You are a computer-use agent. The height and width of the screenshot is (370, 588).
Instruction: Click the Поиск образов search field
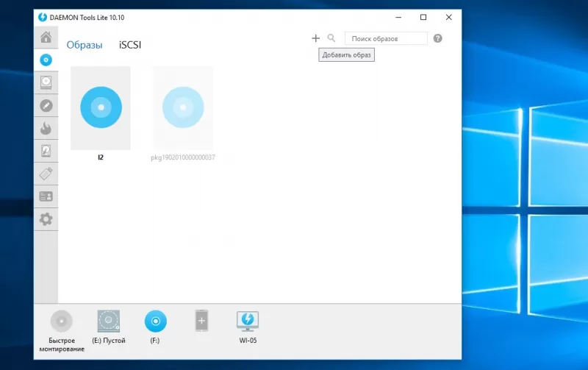[x=386, y=38]
